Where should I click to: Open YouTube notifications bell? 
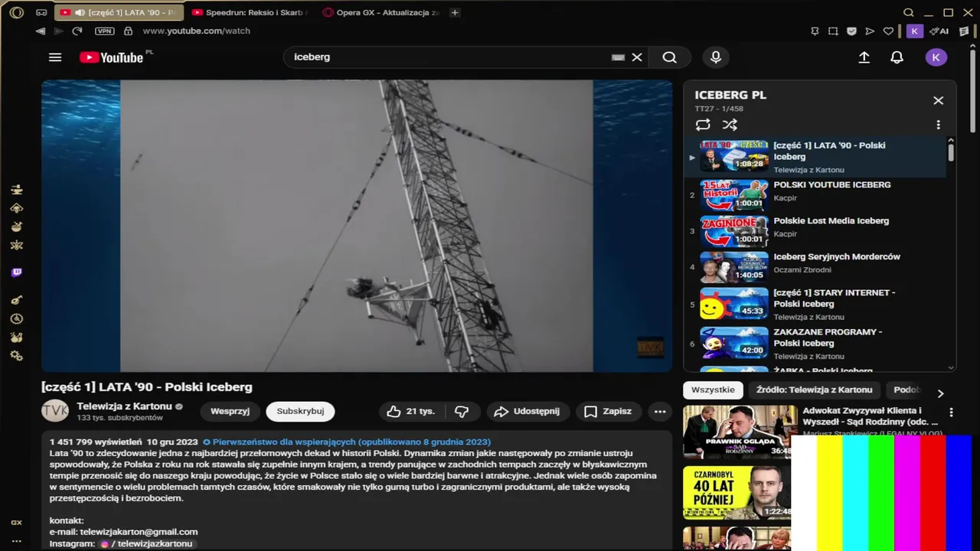pyautogui.click(x=897, y=57)
